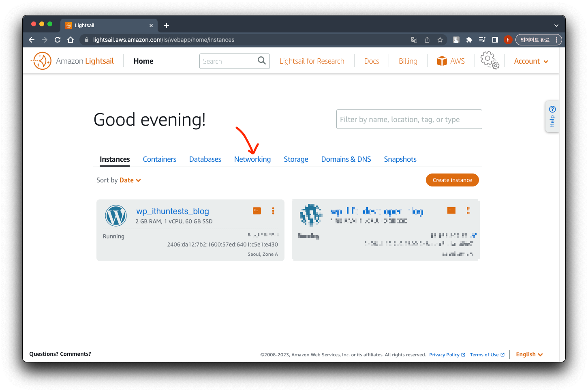Click the share icon in address bar
Image resolution: width=588 pixels, height=392 pixels.
point(427,40)
